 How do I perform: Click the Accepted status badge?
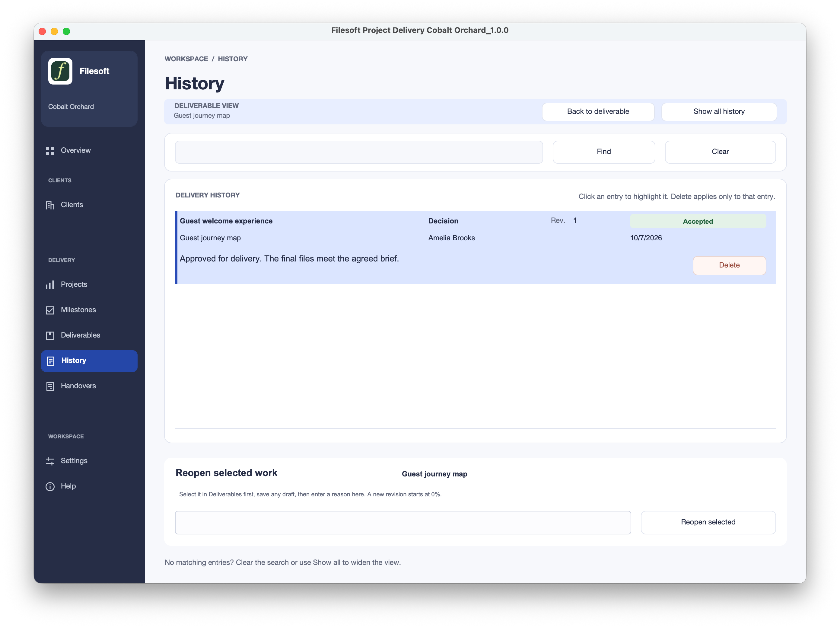(x=698, y=221)
